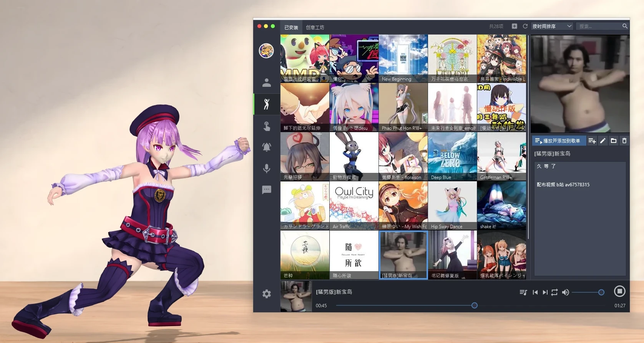Click the refresh list icon
Image resolution: width=644 pixels, height=343 pixels.
(x=525, y=26)
